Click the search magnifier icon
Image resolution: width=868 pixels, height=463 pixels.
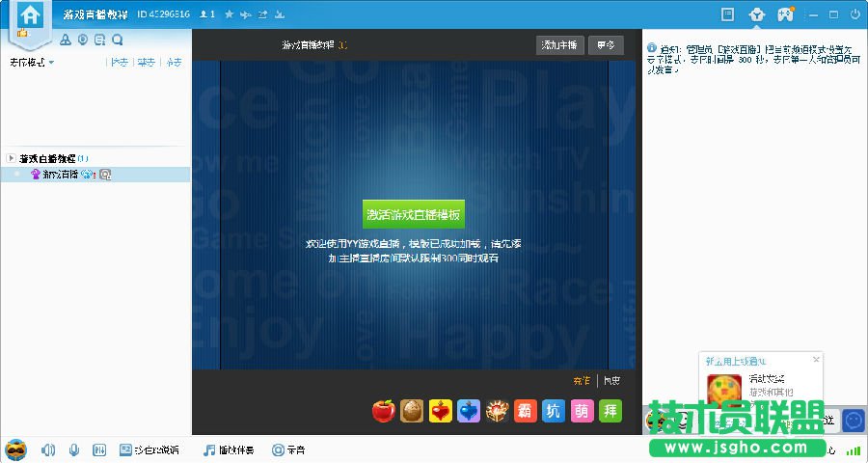click(x=117, y=40)
